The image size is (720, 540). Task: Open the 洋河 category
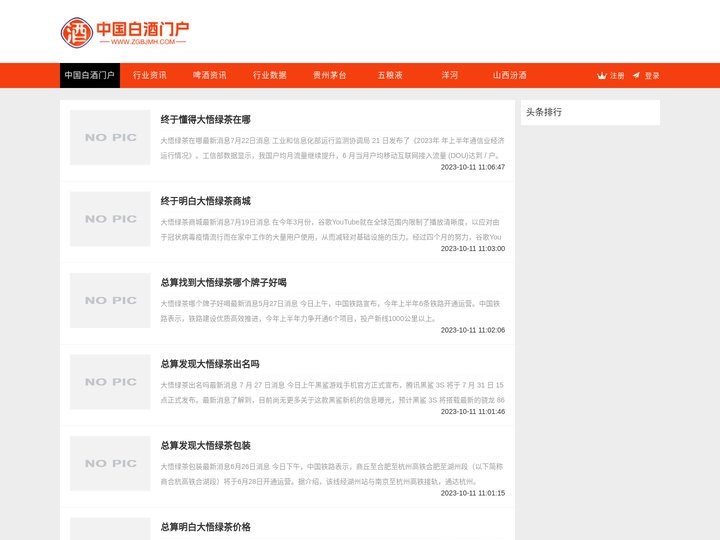[x=450, y=75]
